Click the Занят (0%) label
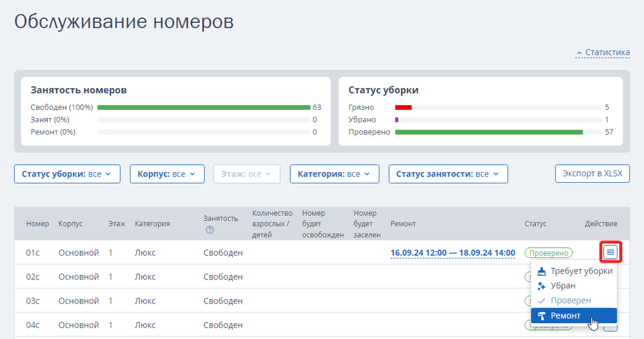Image resolution: width=644 pixels, height=339 pixels. pos(50,120)
